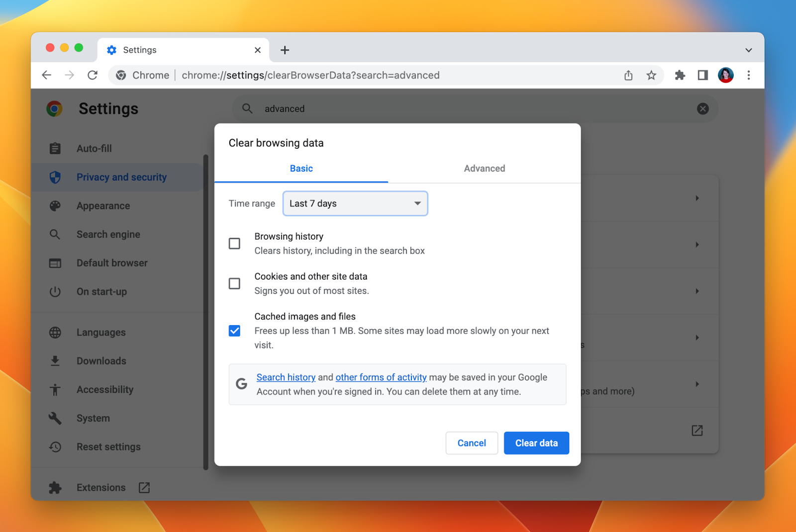Viewport: 796px width, 532px height.
Task: Open Chrome's three-dot menu
Action: [x=749, y=75]
